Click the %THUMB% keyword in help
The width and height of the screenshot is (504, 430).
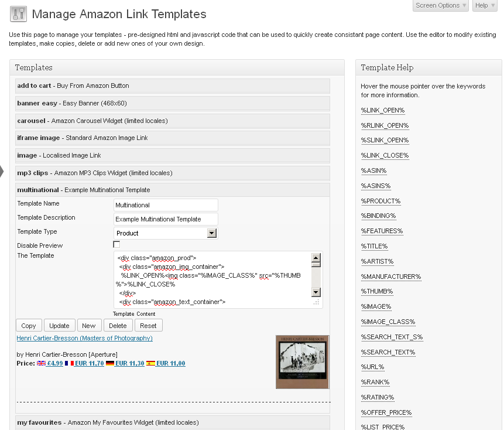point(377,291)
